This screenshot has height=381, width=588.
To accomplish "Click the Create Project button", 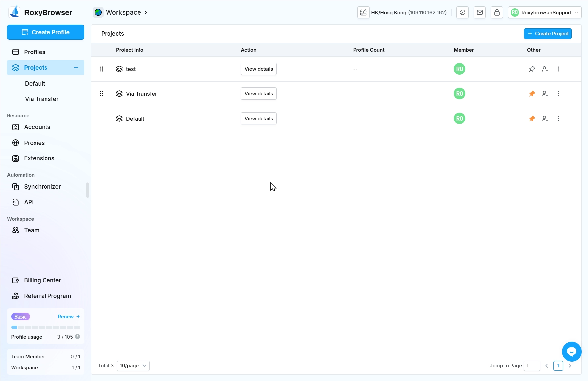I will click(547, 34).
